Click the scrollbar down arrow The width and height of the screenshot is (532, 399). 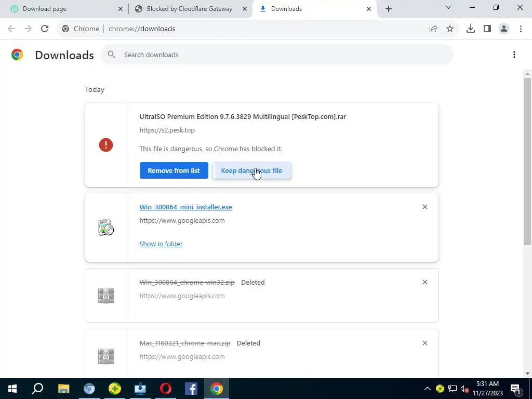click(527, 374)
